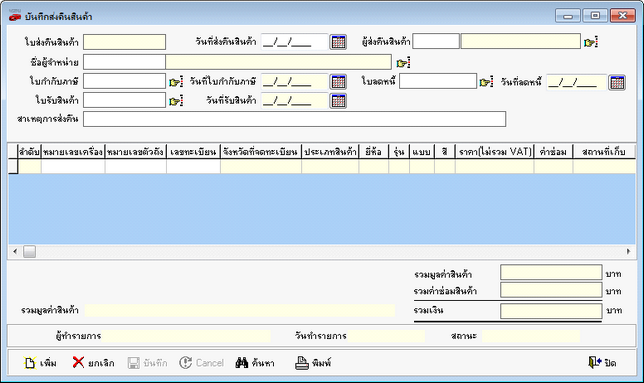644x383 pixels.
Task: Open lookup for ใบกำกับภาษี
Action: [176, 82]
